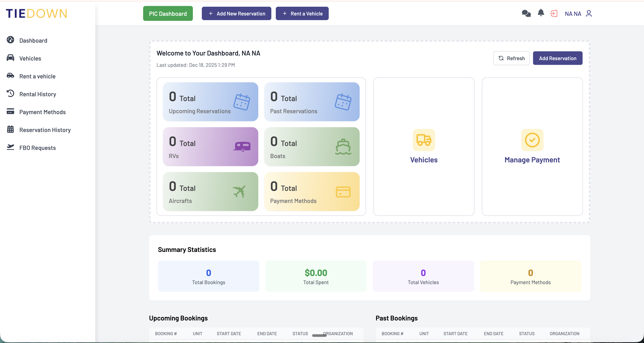Open the Vehicles section from the sidebar
The image size is (644, 343).
pos(30,58)
